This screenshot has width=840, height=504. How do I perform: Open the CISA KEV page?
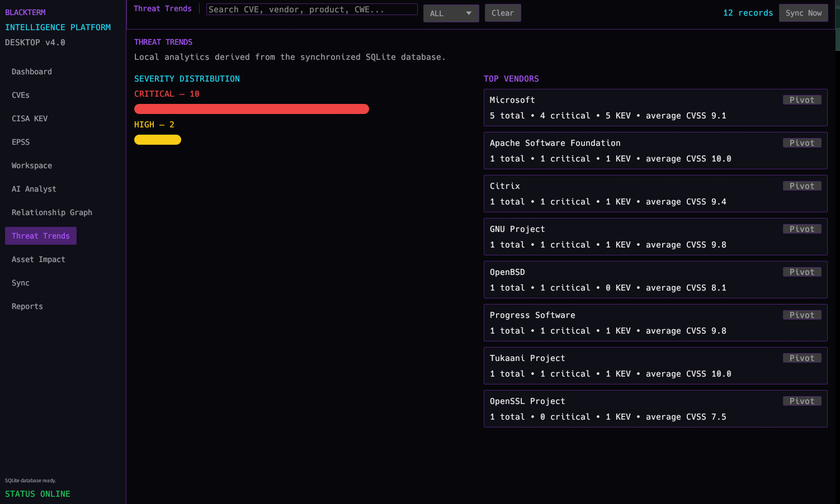pyautogui.click(x=30, y=118)
